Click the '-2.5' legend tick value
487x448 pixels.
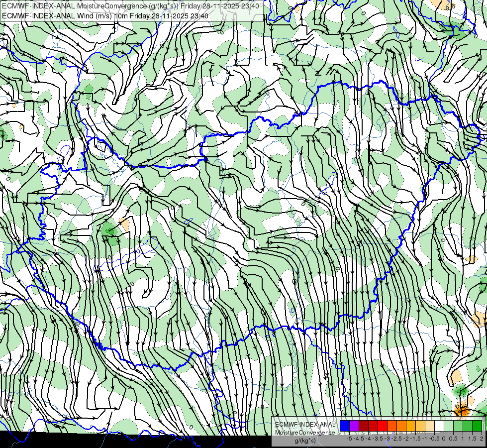tap(396, 439)
